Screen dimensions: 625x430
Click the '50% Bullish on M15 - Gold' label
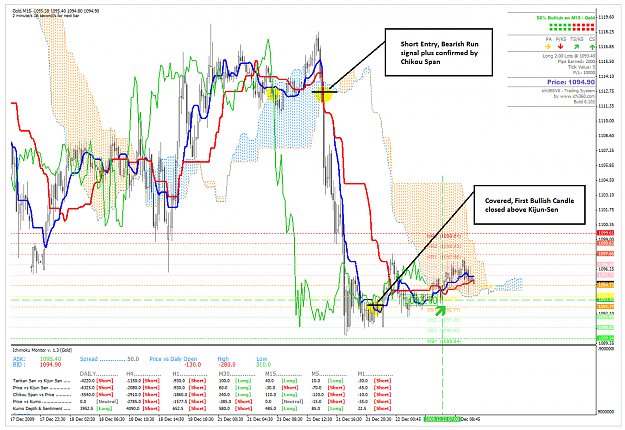click(565, 18)
